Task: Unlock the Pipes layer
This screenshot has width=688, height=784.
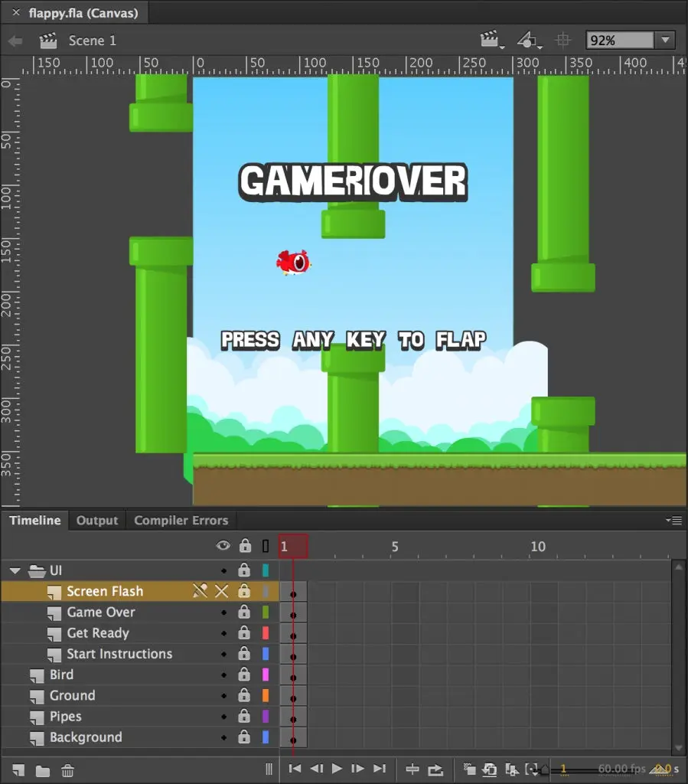Action: point(244,717)
